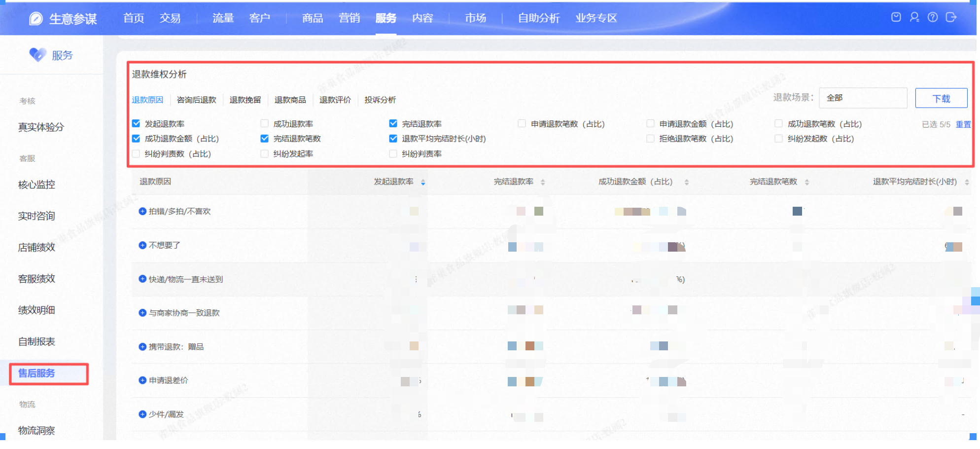This screenshot has height=449, width=980.
Task: Open 业务专区 in top navigation
Action: (596, 18)
